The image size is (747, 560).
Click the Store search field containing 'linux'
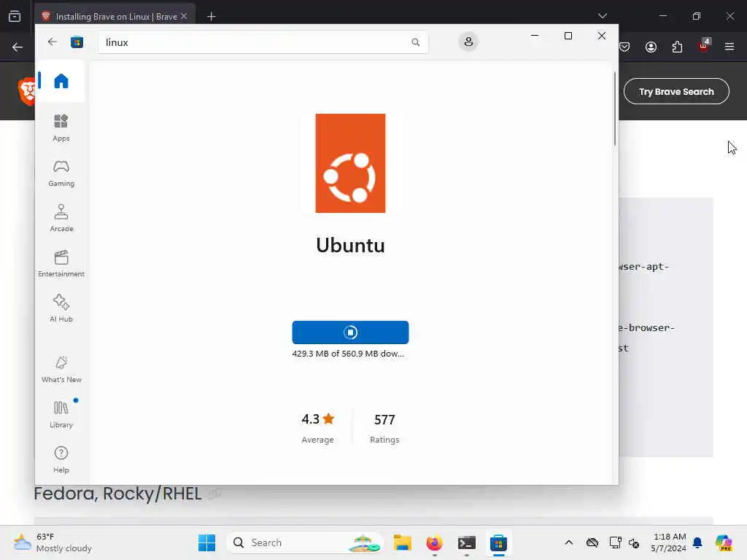click(x=263, y=42)
